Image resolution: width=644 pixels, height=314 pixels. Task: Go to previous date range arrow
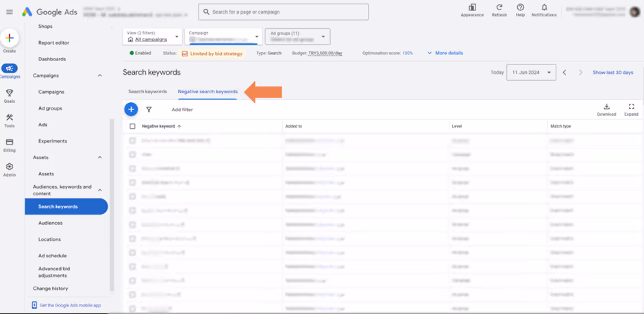point(565,73)
